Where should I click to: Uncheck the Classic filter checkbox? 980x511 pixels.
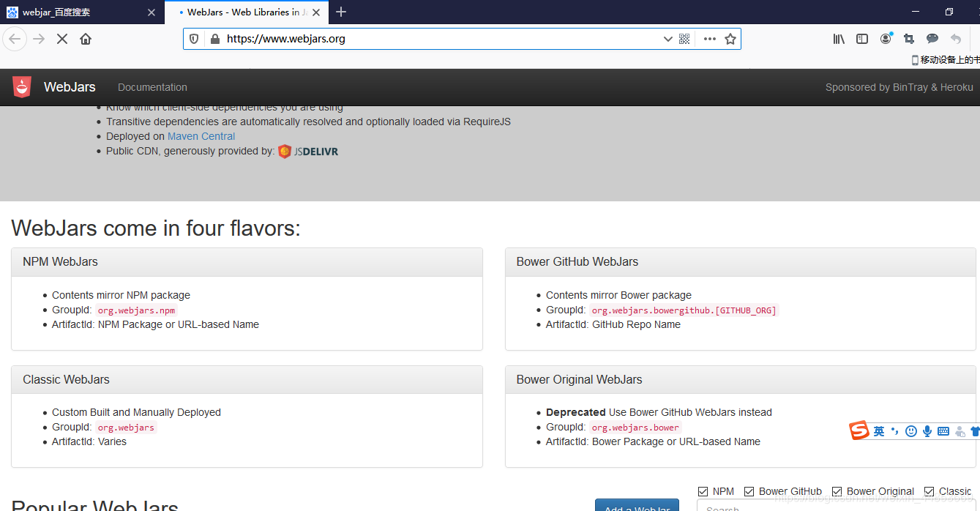coord(929,491)
